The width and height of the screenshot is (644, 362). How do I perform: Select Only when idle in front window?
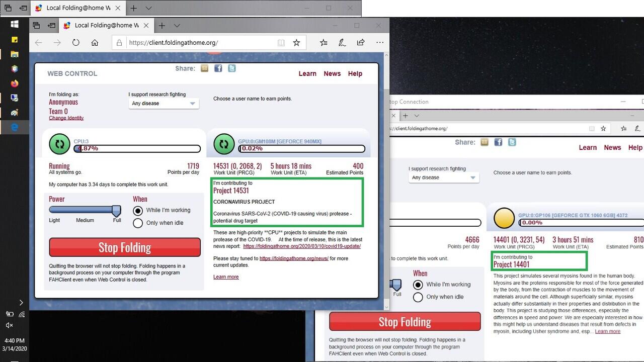138,223
